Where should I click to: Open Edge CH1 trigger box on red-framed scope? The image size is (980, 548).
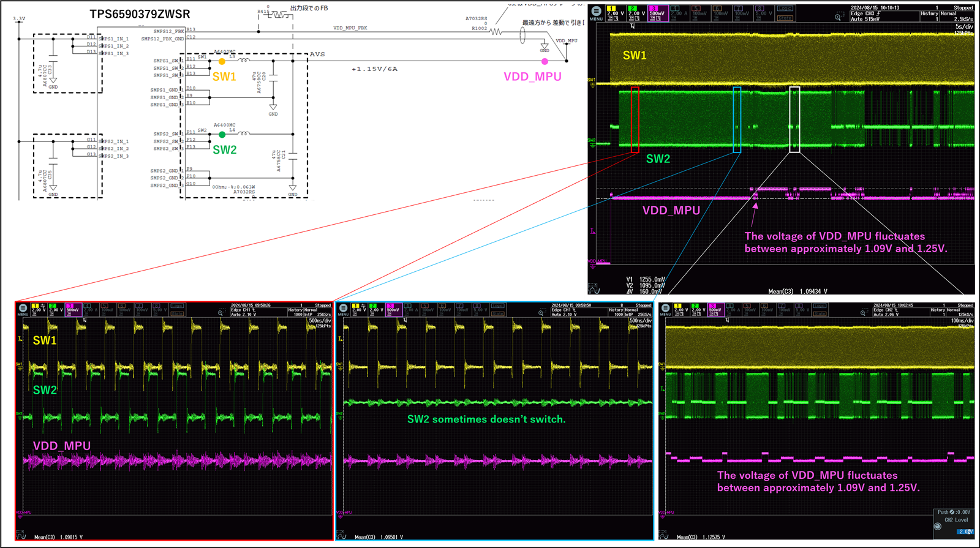[x=258, y=312]
